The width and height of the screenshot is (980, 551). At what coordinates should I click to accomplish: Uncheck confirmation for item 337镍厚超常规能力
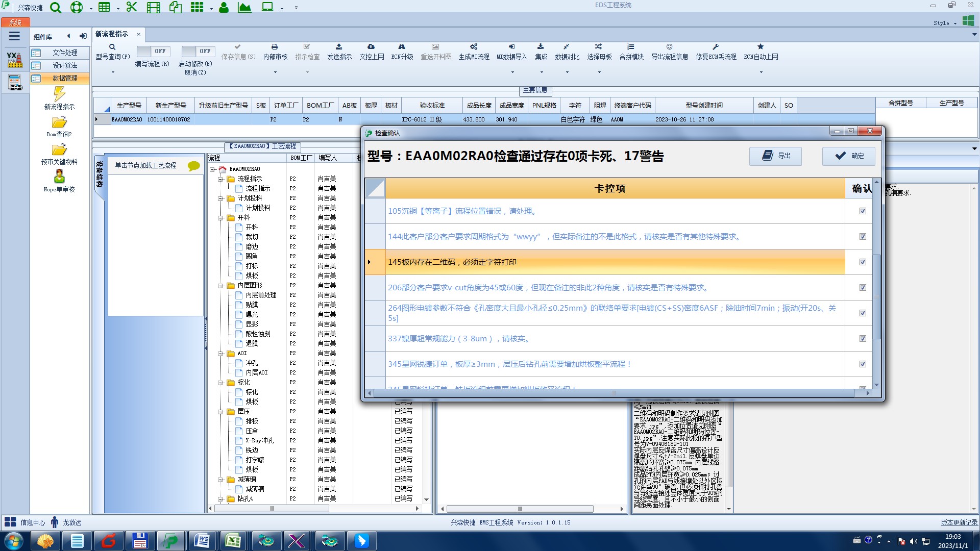point(863,339)
